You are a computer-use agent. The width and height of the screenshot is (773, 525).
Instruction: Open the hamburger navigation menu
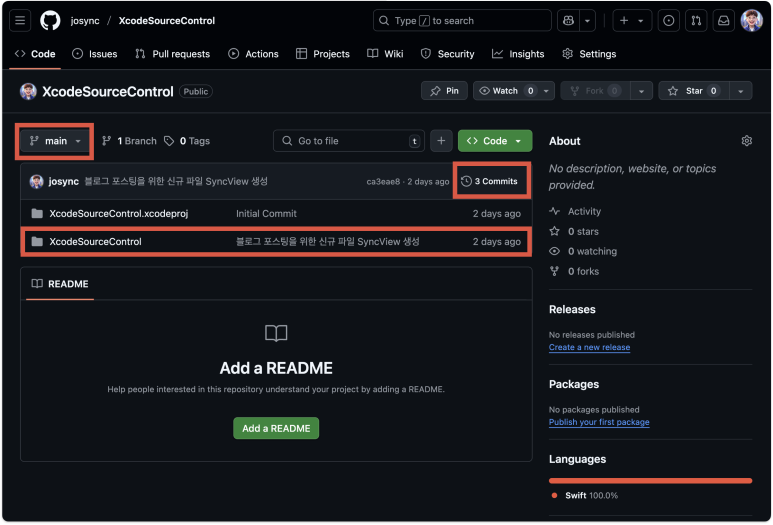tap(20, 21)
